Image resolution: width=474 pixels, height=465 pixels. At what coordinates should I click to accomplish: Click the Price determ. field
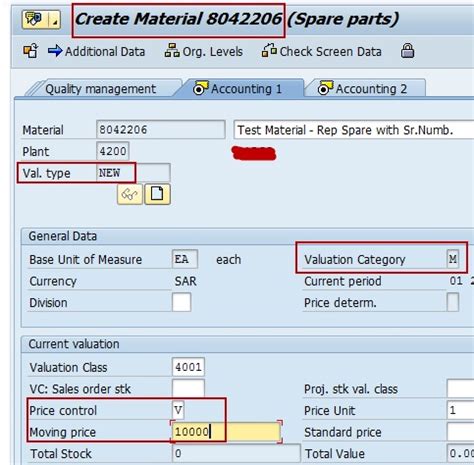[x=453, y=302]
